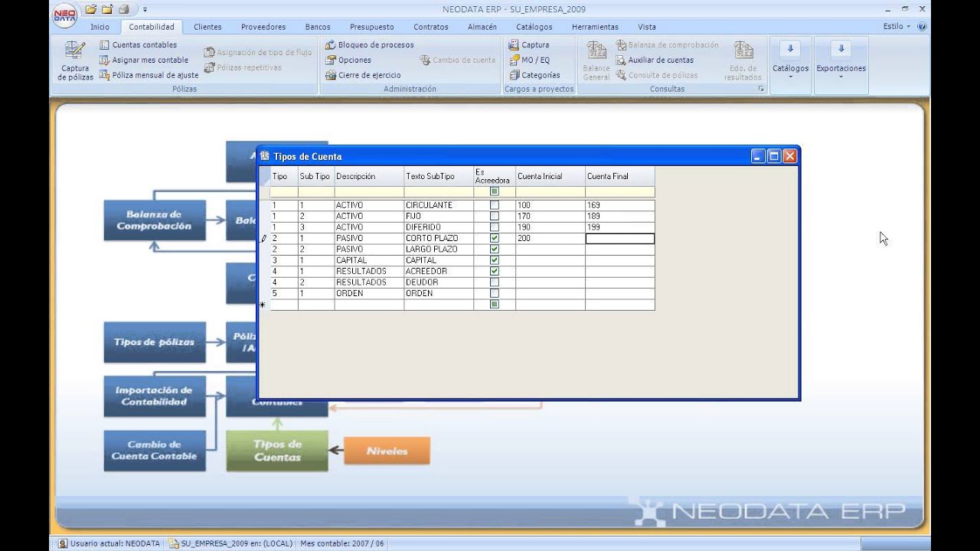Click Balanza de comprobación in ribbon
980x551 pixels.
[667, 45]
